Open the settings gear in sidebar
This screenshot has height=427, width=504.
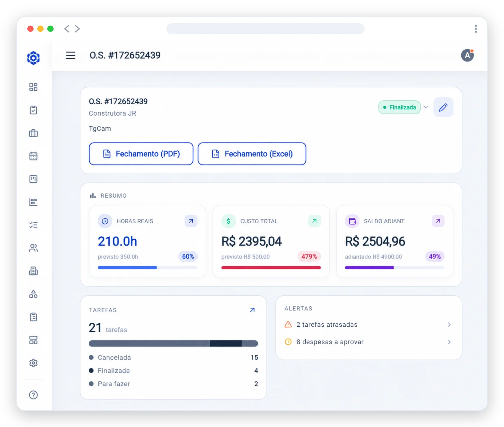click(33, 363)
